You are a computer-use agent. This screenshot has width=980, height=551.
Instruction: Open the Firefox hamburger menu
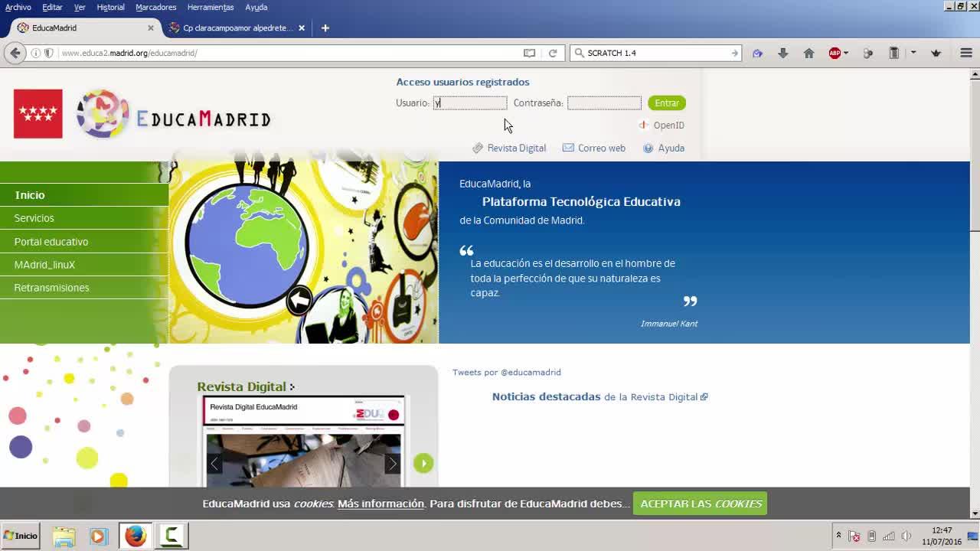click(x=965, y=53)
